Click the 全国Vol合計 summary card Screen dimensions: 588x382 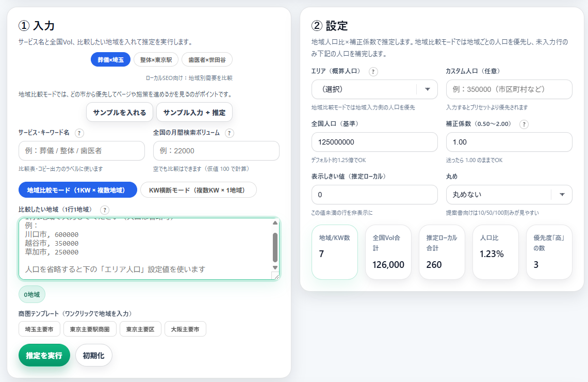(388, 252)
